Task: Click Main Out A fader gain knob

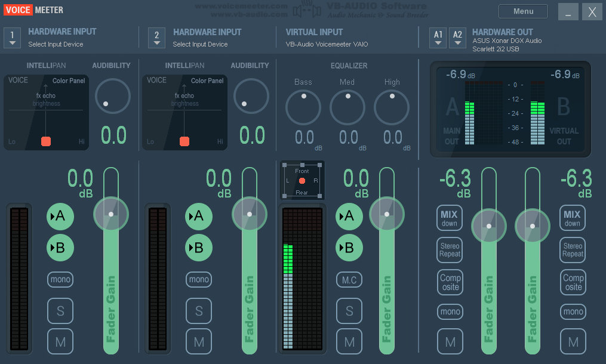Action: tap(489, 226)
